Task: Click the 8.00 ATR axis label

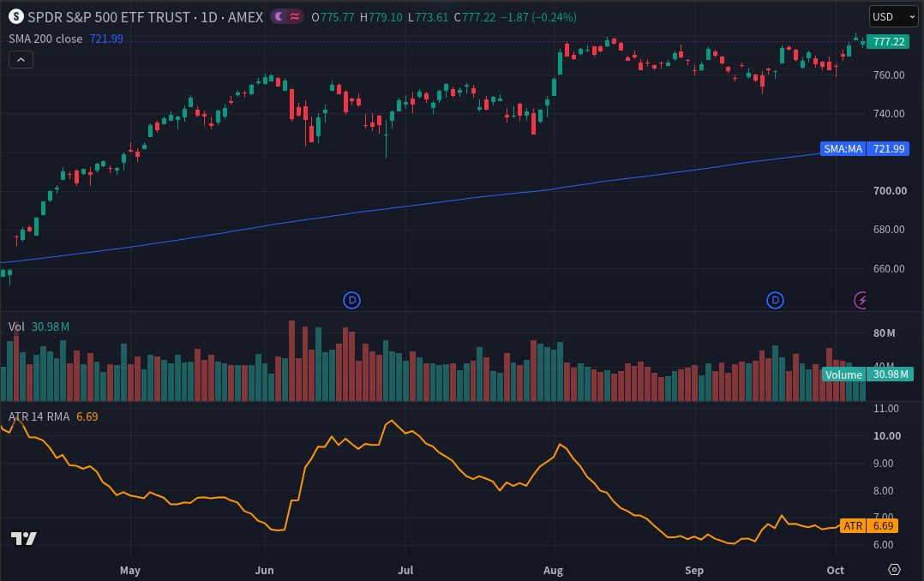Action: coord(884,491)
